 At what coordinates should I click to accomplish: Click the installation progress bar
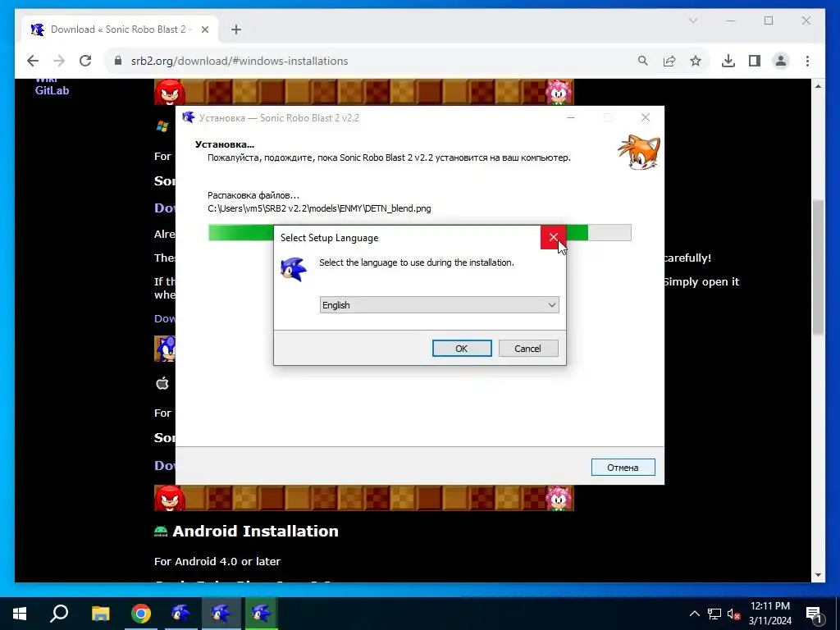(419, 232)
